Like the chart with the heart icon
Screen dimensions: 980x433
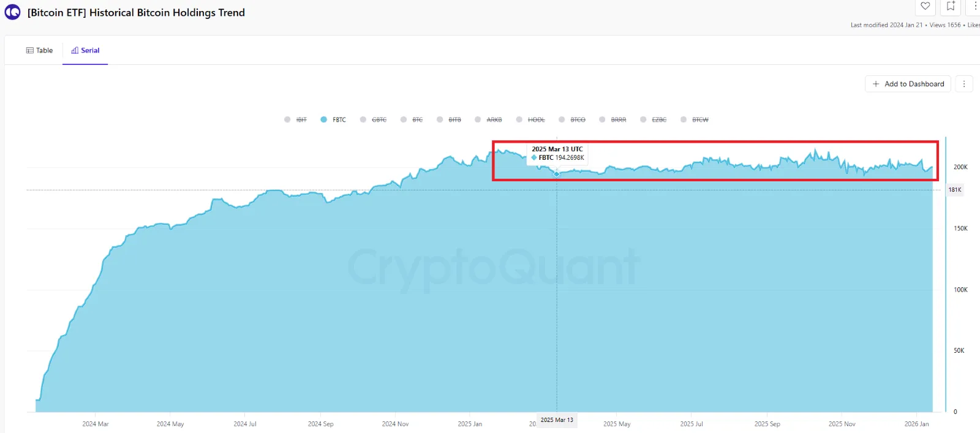(x=925, y=6)
